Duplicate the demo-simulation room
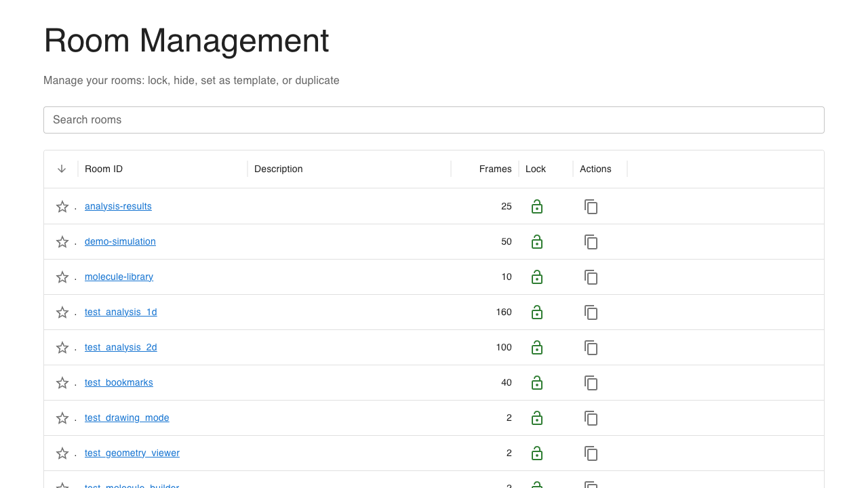The width and height of the screenshot is (868, 488). (x=591, y=242)
